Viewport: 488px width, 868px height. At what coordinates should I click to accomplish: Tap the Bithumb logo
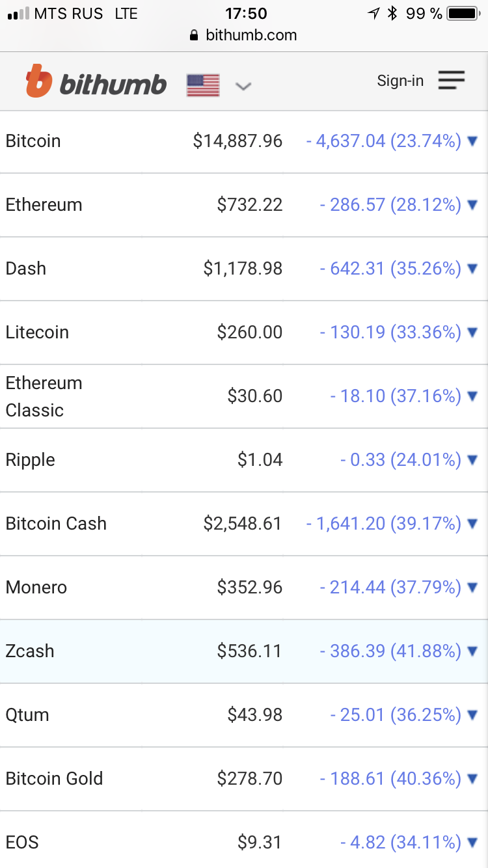click(x=96, y=82)
